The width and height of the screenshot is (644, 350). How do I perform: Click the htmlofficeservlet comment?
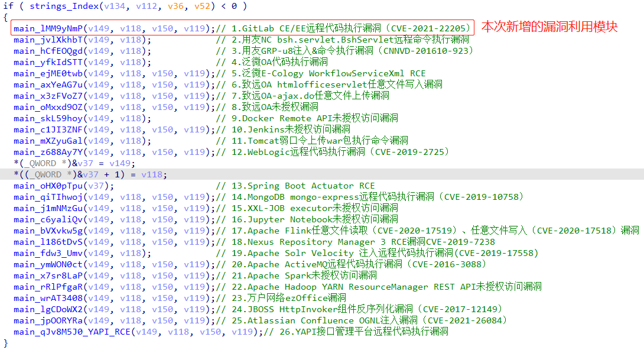[330, 85]
